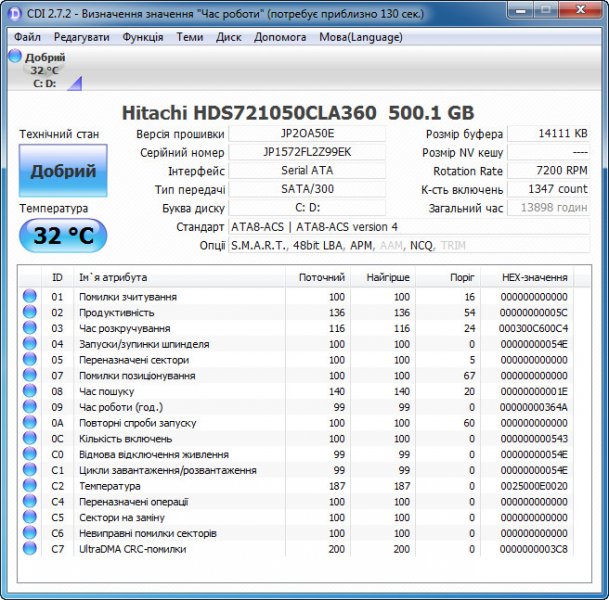Click the 32 °C temperature button
The width and height of the screenshot is (609, 600).
(x=63, y=235)
